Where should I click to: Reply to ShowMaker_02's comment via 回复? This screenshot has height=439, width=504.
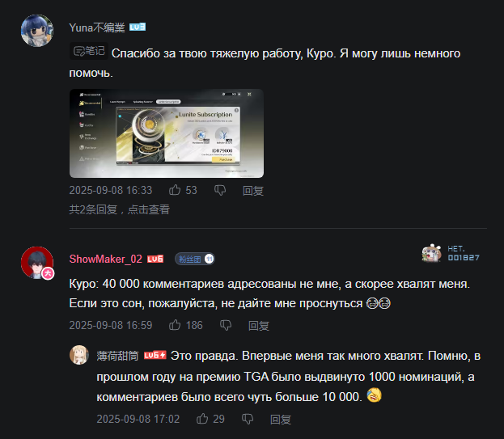(259, 326)
